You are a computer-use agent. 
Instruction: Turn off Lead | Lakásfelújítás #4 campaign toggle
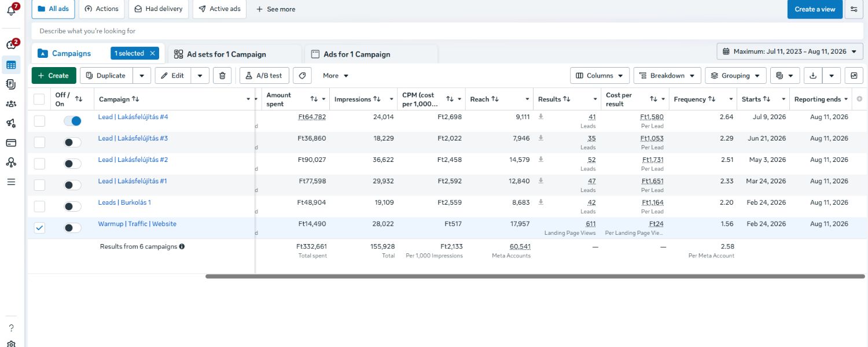pos(72,121)
